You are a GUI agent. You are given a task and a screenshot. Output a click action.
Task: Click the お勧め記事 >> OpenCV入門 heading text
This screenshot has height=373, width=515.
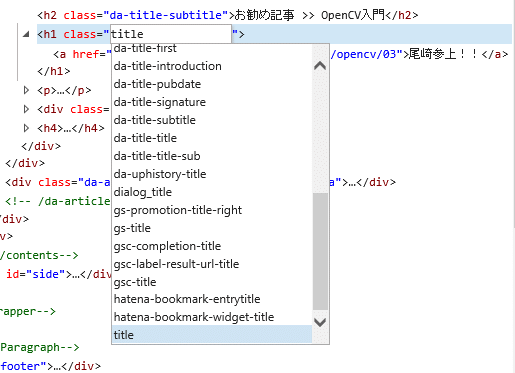[x=310, y=15]
